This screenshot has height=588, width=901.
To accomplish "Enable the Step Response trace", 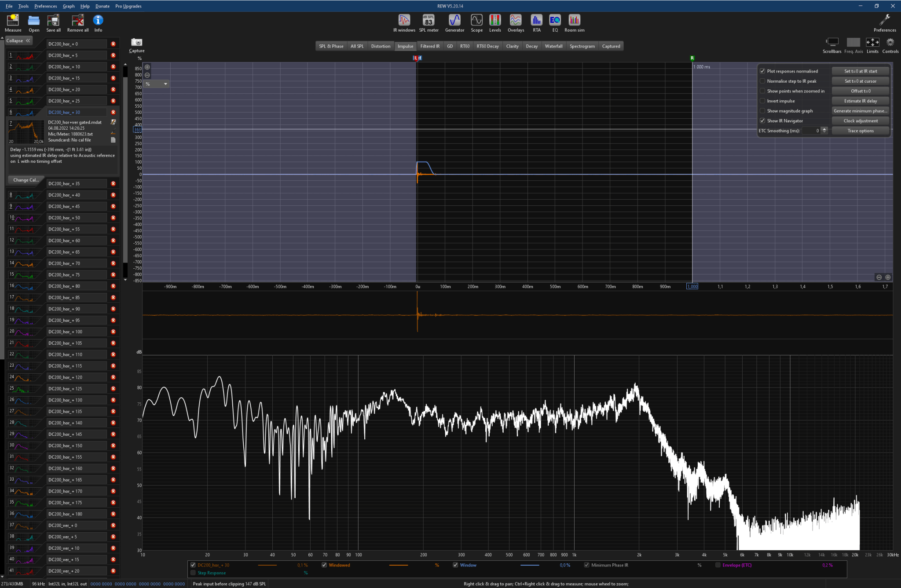I will click(193, 573).
